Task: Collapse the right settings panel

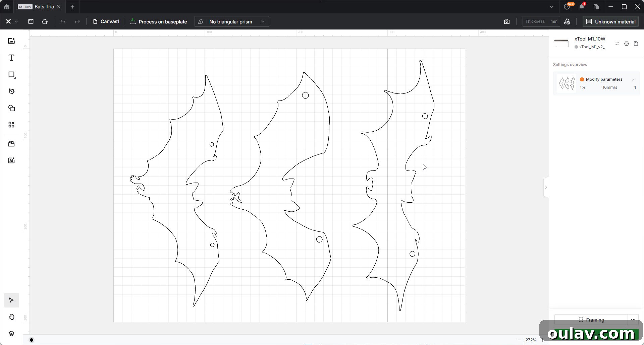Action: 546,187
